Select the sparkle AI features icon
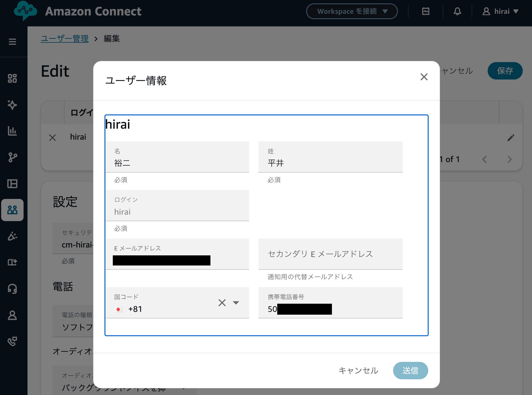532x395 pixels. click(x=13, y=105)
